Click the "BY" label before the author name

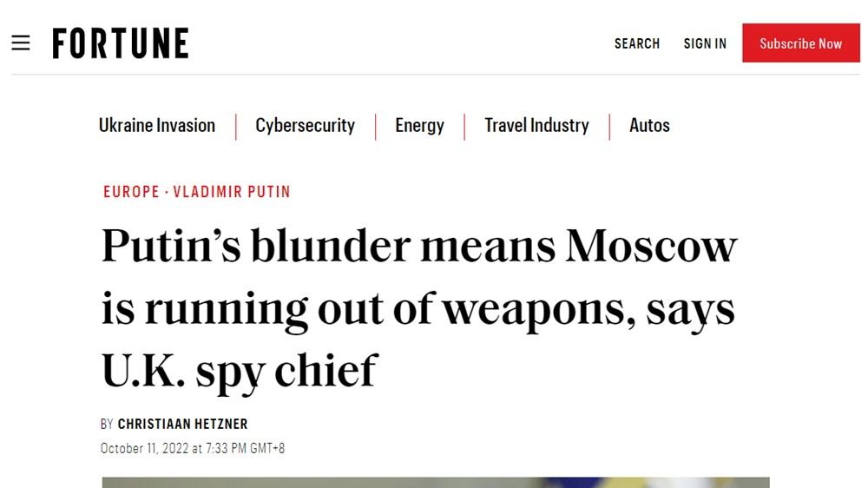107,425
